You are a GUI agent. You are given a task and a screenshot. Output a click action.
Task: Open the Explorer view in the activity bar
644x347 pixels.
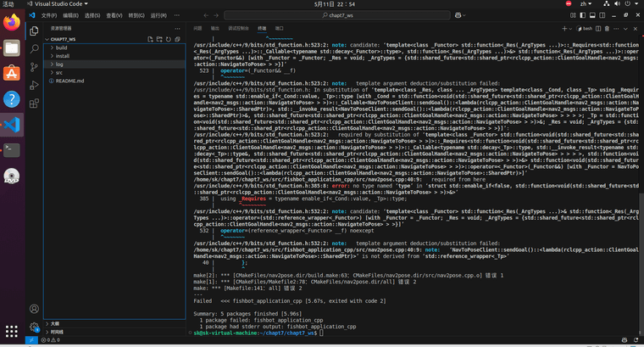pos(34,31)
